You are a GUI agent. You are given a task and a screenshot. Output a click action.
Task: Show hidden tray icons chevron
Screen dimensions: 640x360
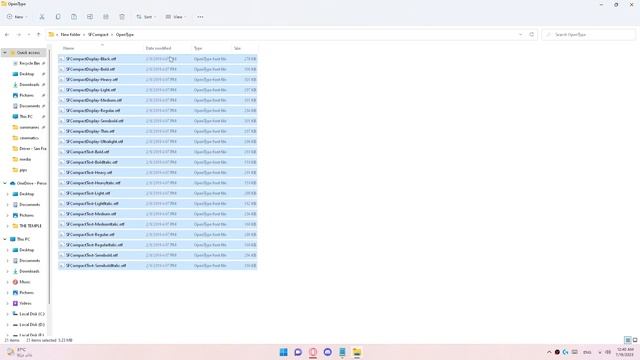coord(549,352)
